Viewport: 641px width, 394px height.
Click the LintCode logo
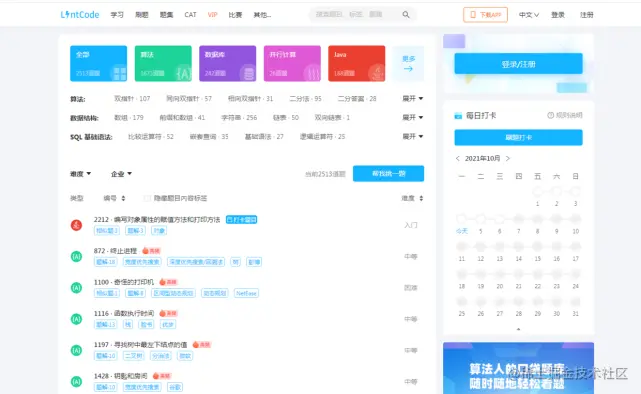80,15
